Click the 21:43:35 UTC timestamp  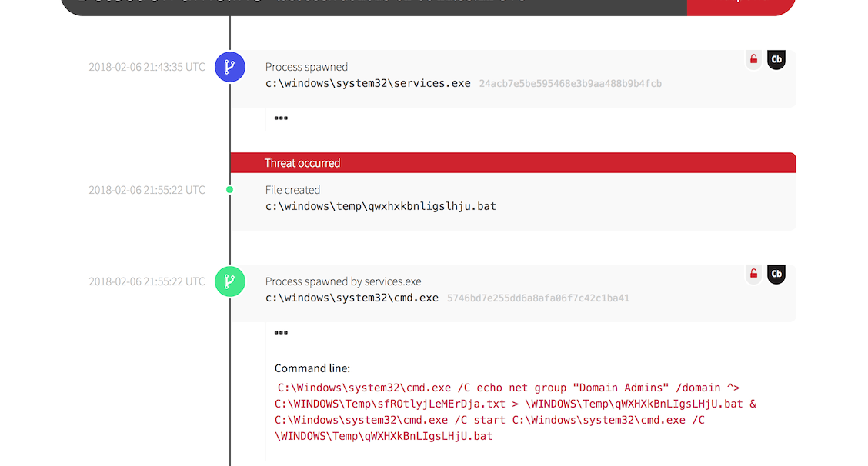click(x=147, y=67)
